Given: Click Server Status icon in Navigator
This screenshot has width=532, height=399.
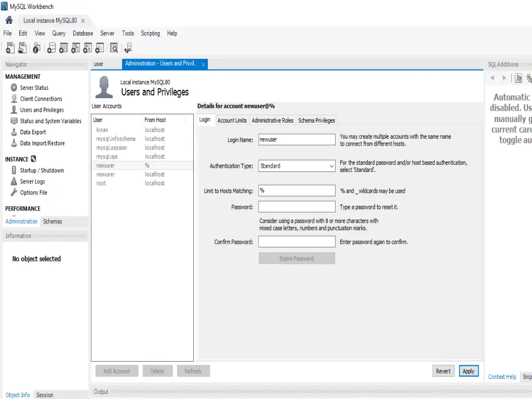Looking at the screenshot, I should (14, 87).
